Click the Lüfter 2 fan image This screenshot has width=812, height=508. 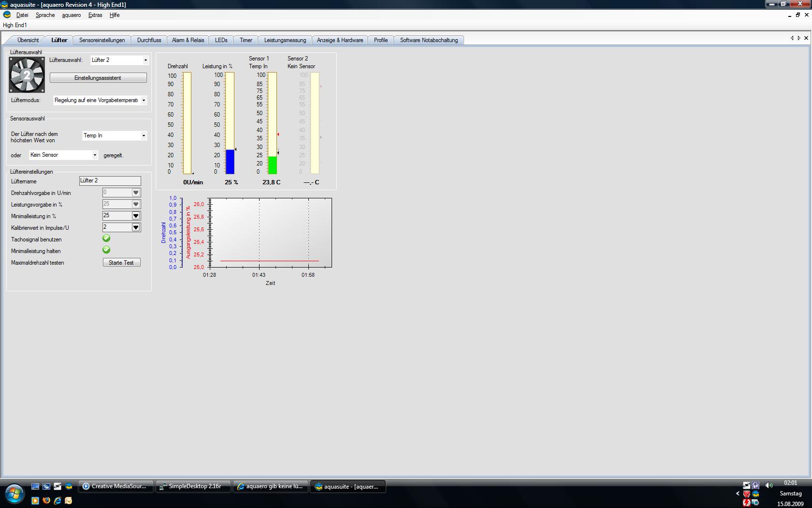click(27, 75)
